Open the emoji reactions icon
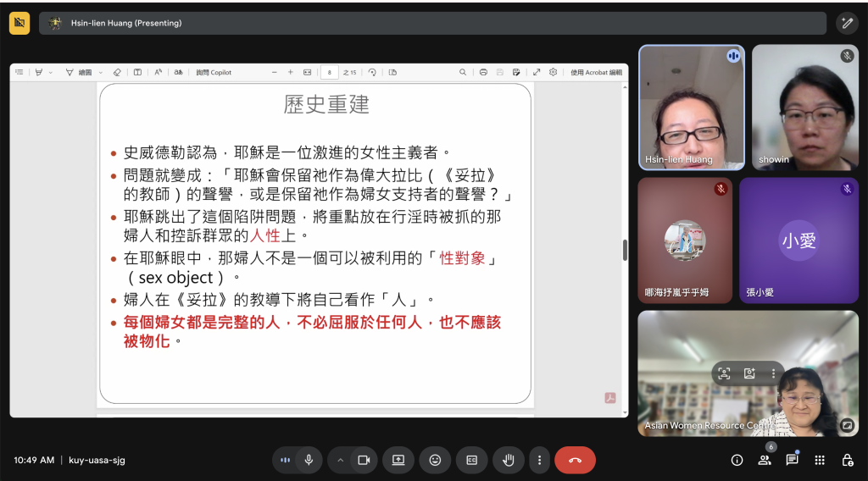 435,460
